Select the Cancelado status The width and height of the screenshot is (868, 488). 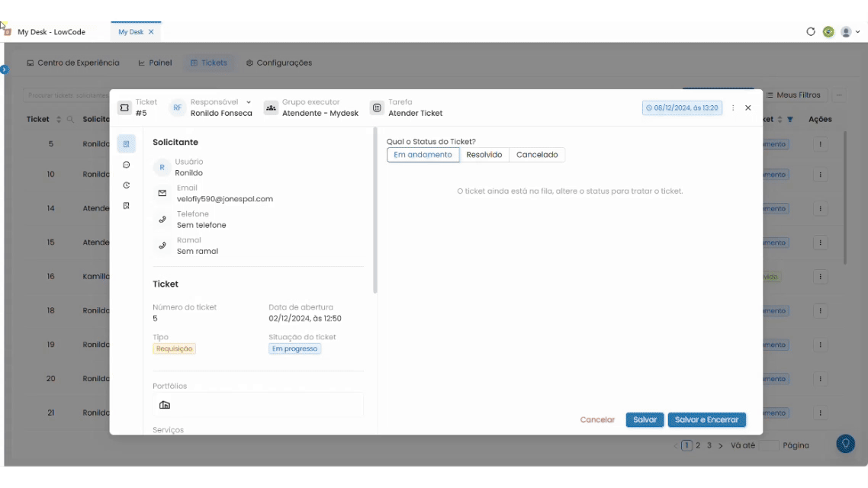pos(537,155)
